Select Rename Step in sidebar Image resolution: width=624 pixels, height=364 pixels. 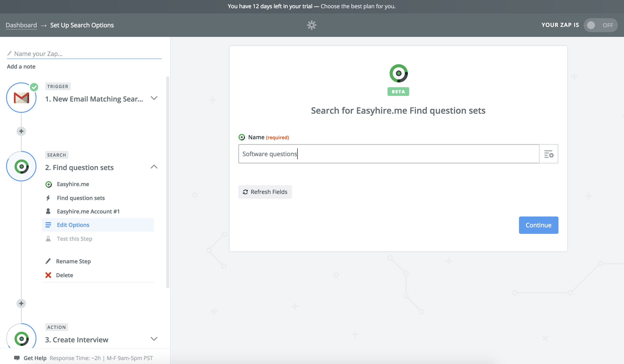point(73,261)
